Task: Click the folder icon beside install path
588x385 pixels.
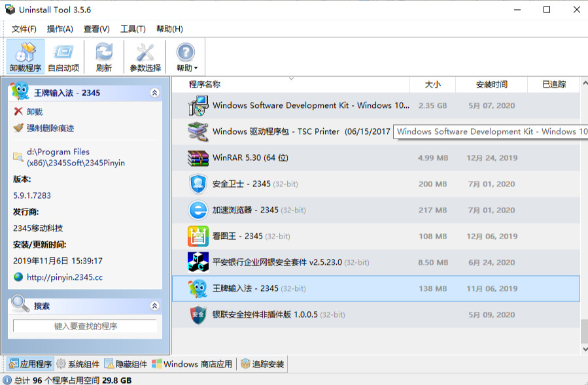Action: (x=18, y=157)
